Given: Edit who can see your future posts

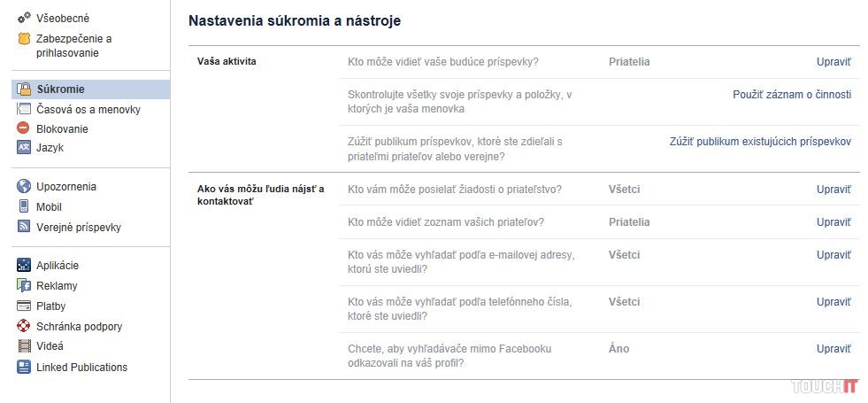Looking at the screenshot, I should [833, 62].
